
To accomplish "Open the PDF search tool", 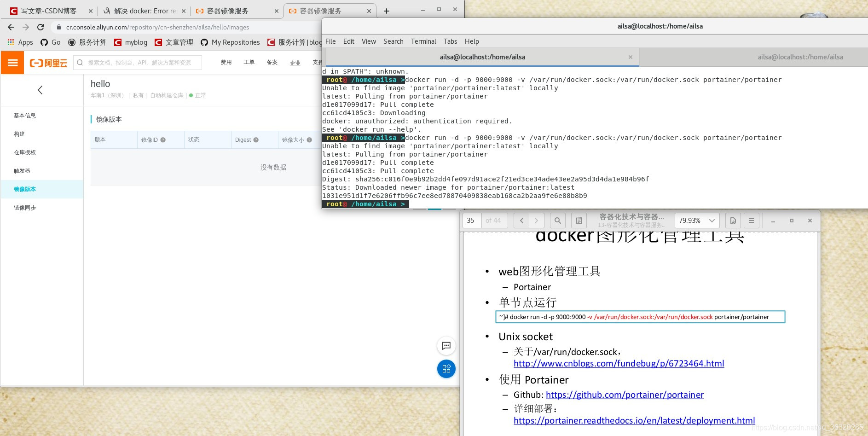I will coord(558,221).
